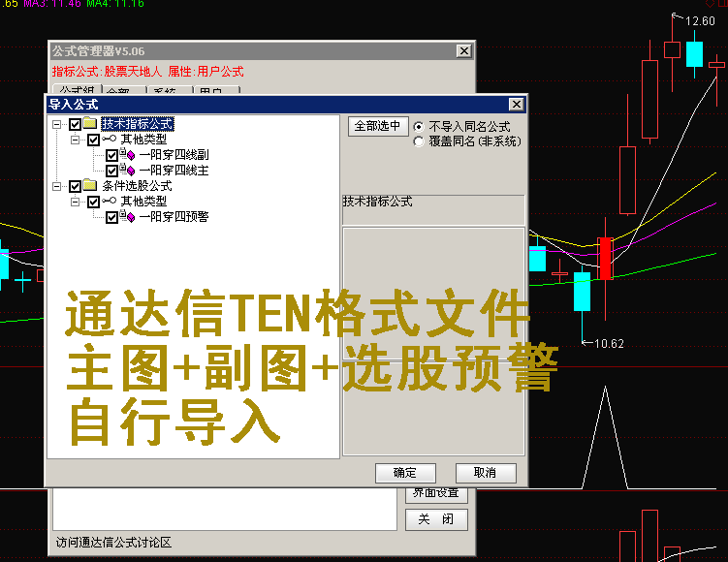
Task: Close the 导入公式 dialog
Action: pos(517,104)
